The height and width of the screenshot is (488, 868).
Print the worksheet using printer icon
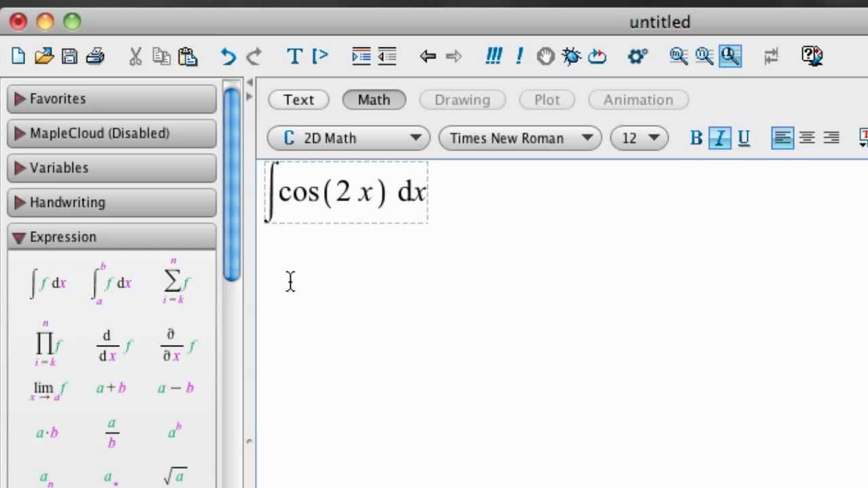tap(95, 56)
